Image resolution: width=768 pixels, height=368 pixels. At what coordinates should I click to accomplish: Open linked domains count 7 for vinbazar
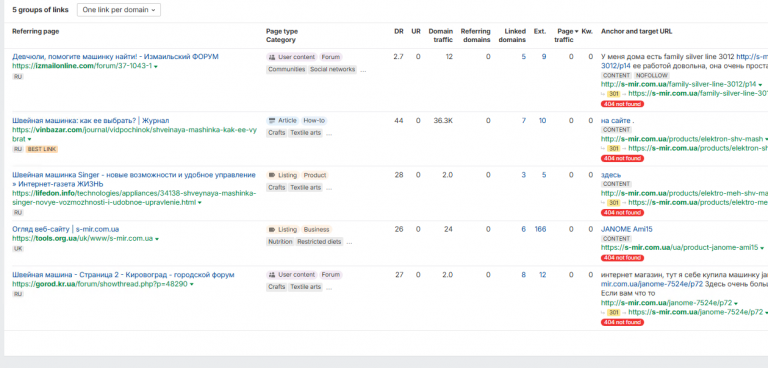[523, 121]
